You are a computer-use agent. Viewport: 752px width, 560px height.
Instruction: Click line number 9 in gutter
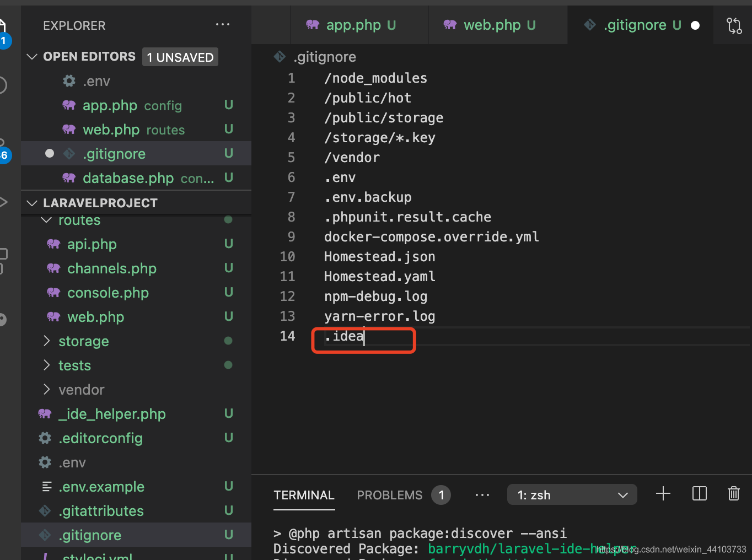(x=291, y=237)
